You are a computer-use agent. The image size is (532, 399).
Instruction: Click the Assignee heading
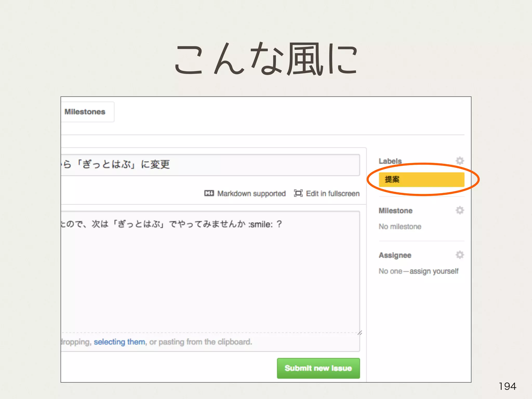click(395, 255)
